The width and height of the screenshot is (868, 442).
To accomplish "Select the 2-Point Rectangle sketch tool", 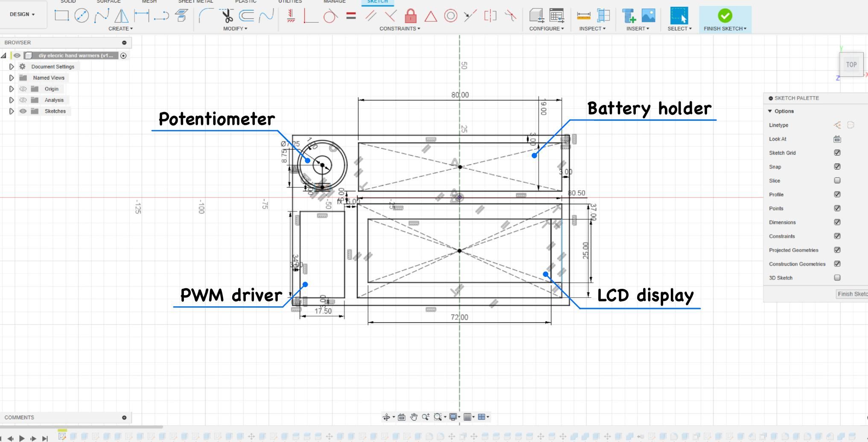I will pyautogui.click(x=61, y=16).
